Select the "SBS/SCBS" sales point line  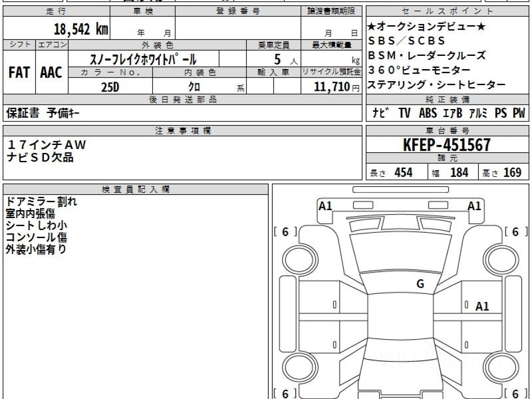(x=406, y=41)
